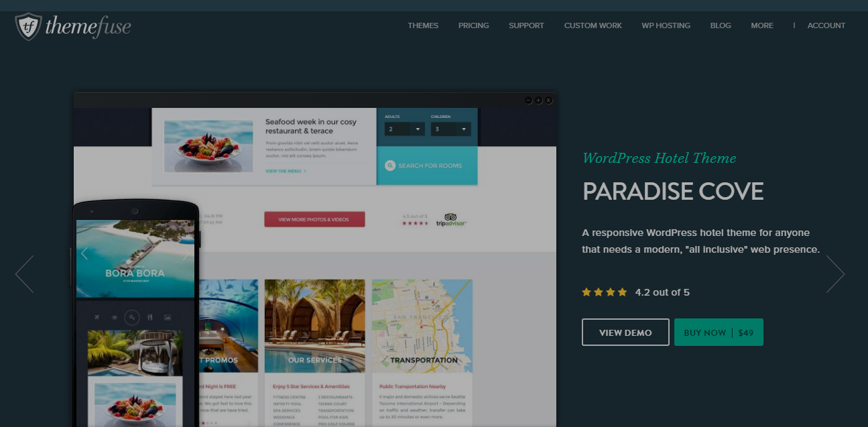Click the minus button of the mockup browser window
Image resolution: width=868 pixels, height=427 pixels.
point(528,100)
